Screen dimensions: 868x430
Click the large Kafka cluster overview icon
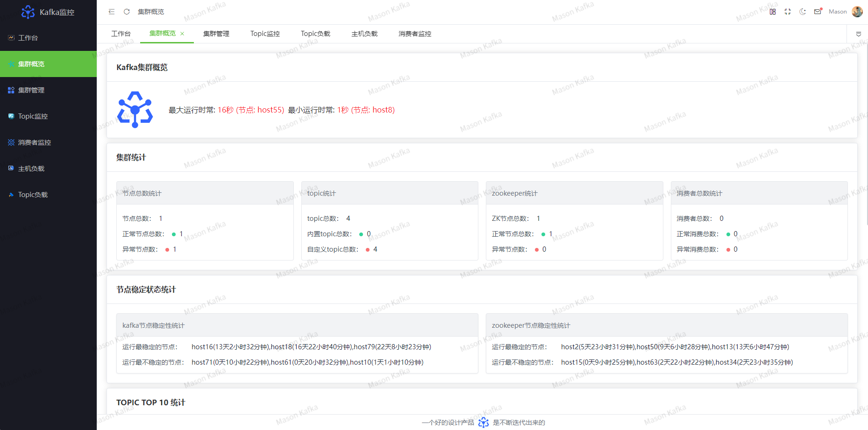point(135,110)
